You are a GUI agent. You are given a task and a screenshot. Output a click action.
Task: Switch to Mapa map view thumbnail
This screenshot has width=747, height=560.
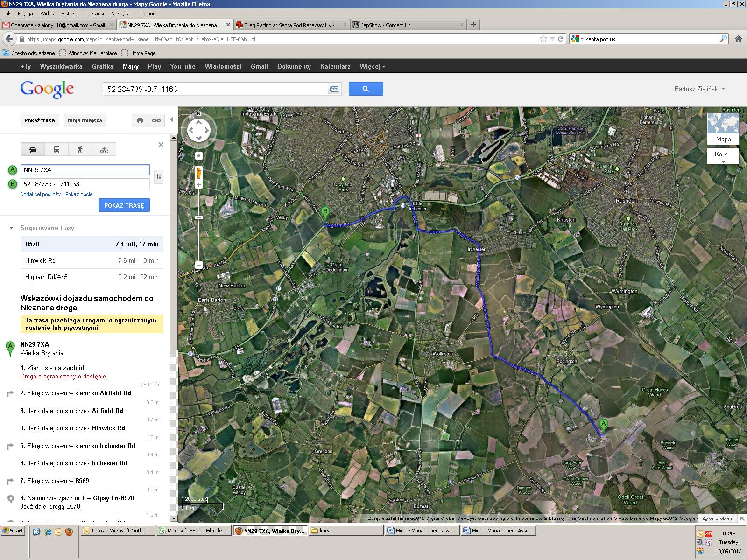(723, 128)
